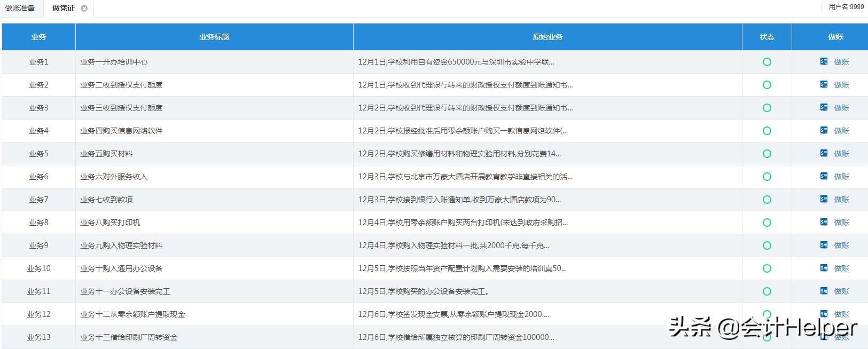This screenshot has height=349, width=868.
Task: Click the 做账 icon for 业务7
Action: pyautogui.click(x=824, y=199)
